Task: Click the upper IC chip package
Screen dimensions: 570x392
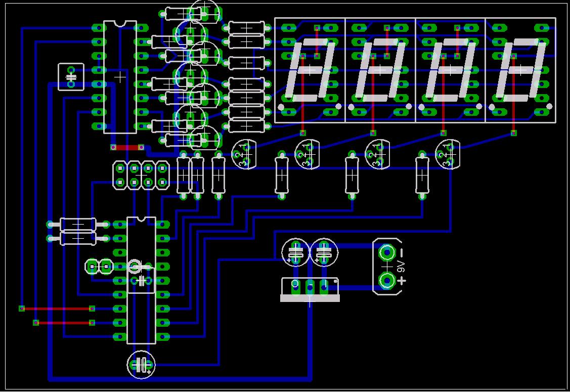Action: [120, 77]
